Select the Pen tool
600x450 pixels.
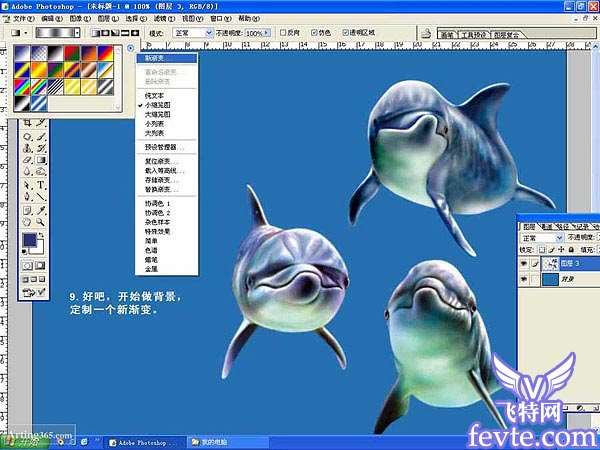pyautogui.click(x=27, y=197)
